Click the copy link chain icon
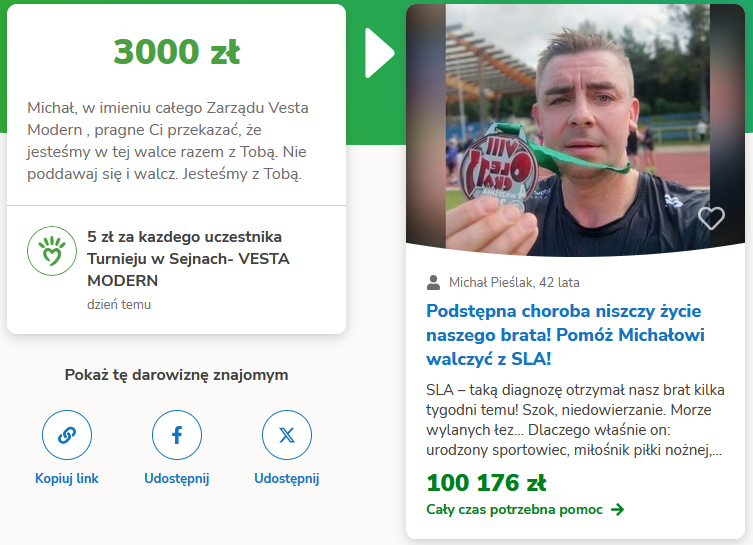 pyautogui.click(x=67, y=435)
